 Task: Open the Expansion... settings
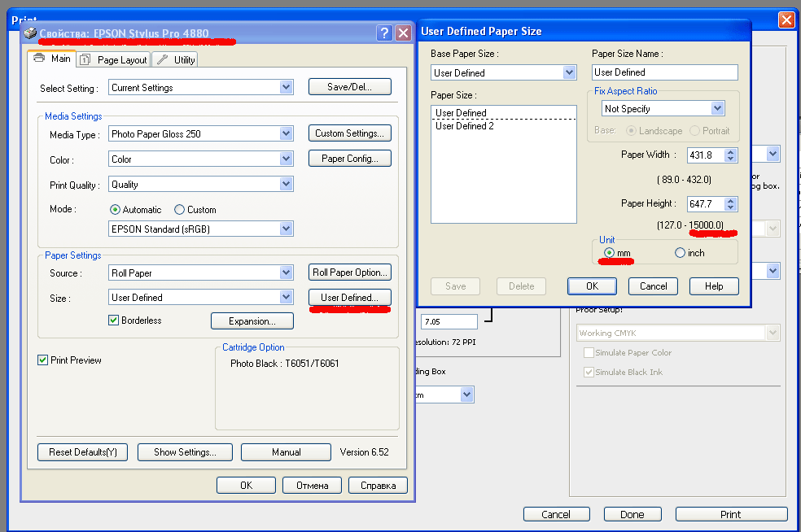click(252, 321)
